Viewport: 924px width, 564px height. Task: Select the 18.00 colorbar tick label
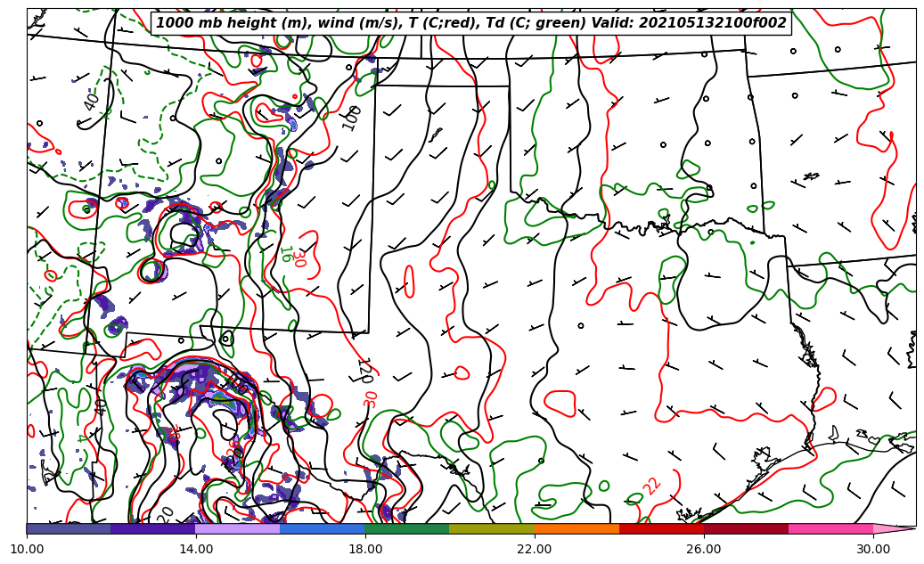(365, 550)
